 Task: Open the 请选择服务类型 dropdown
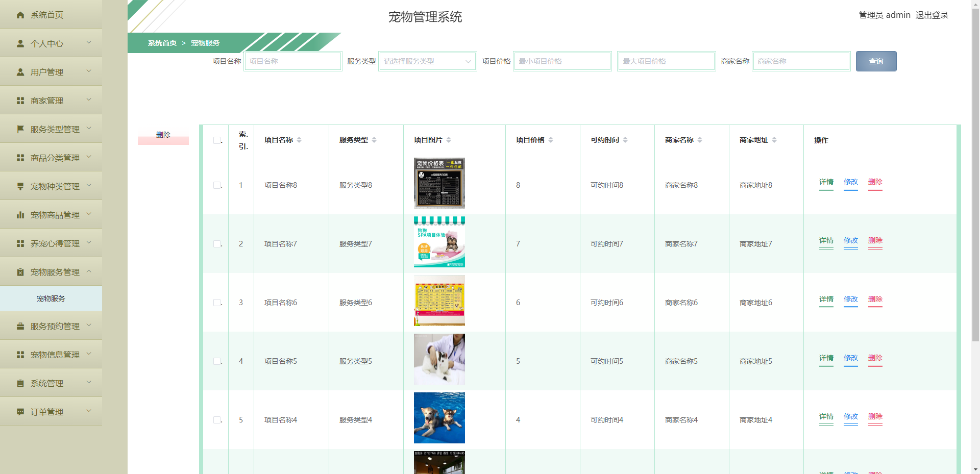tap(427, 61)
